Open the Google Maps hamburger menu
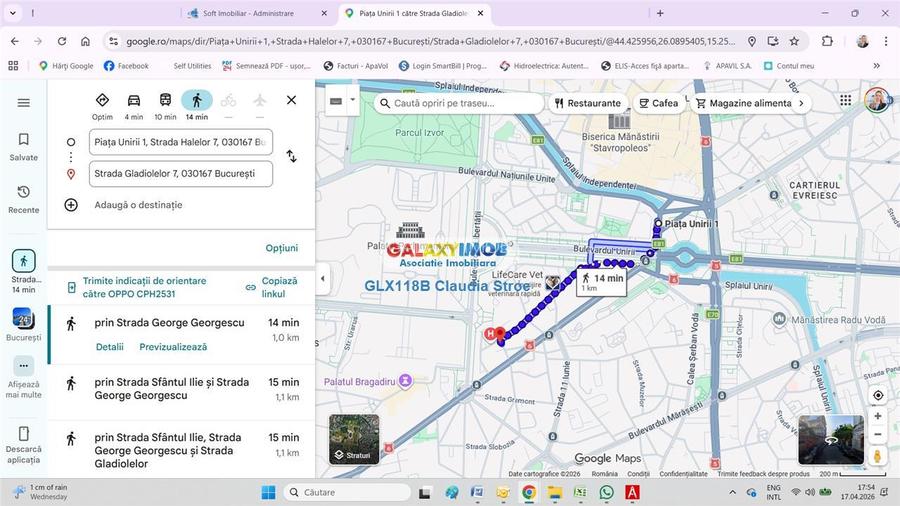The height and width of the screenshot is (506, 900). (x=24, y=102)
